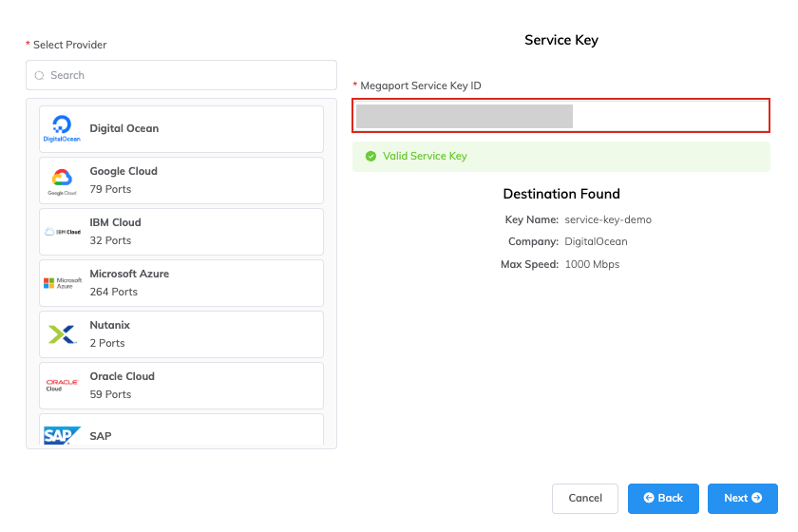Click the Digital Ocean logo icon

pyautogui.click(x=62, y=128)
